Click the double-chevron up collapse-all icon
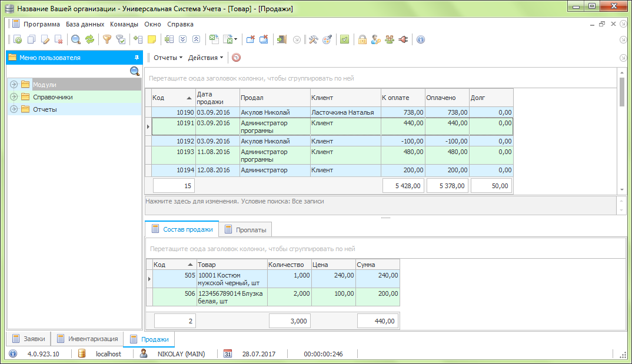This screenshot has height=364, width=632. click(197, 39)
